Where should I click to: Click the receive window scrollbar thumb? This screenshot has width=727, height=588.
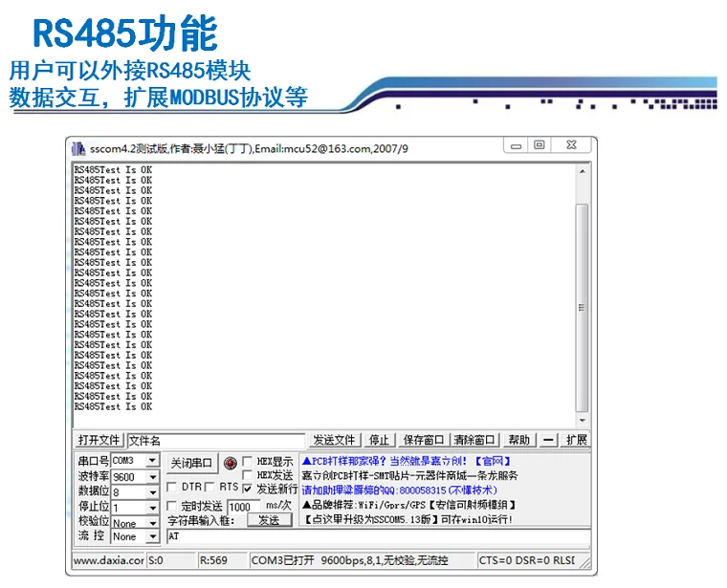582,308
